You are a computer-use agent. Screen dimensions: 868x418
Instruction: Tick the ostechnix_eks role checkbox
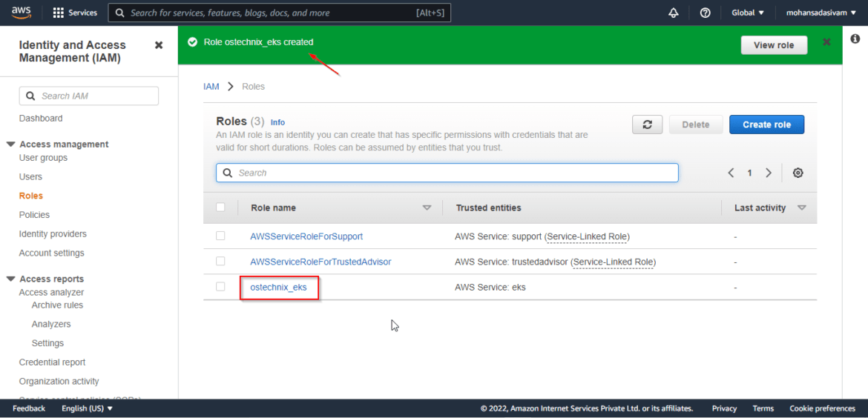pyautogui.click(x=221, y=286)
